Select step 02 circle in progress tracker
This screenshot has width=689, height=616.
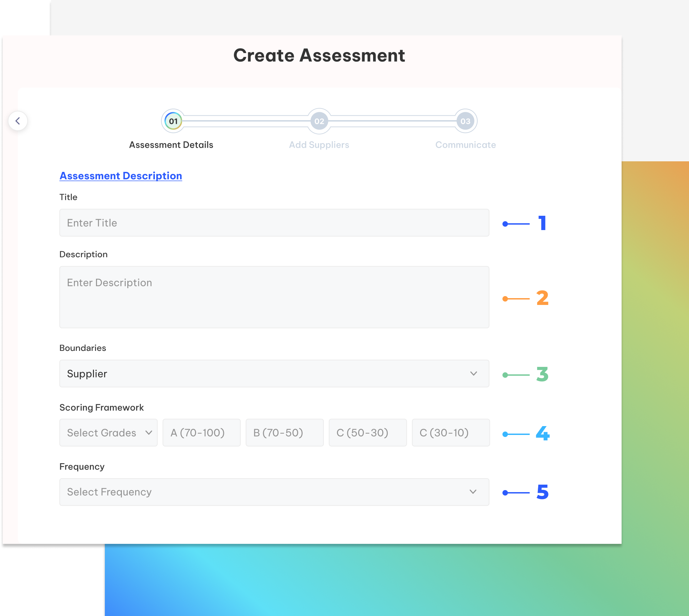point(319,121)
